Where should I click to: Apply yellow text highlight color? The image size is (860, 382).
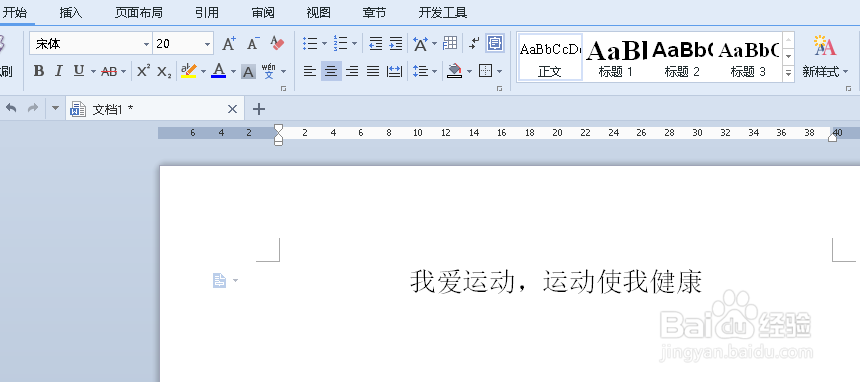coord(189,71)
